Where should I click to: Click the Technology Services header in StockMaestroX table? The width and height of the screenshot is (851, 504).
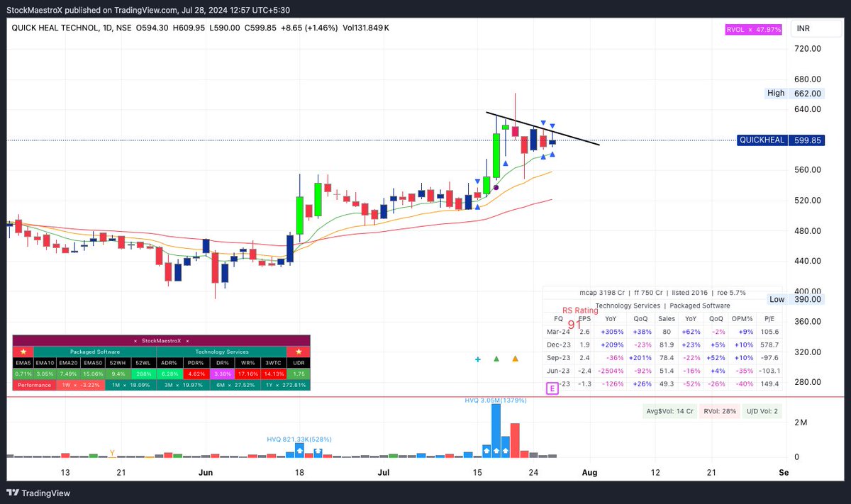pos(222,352)
